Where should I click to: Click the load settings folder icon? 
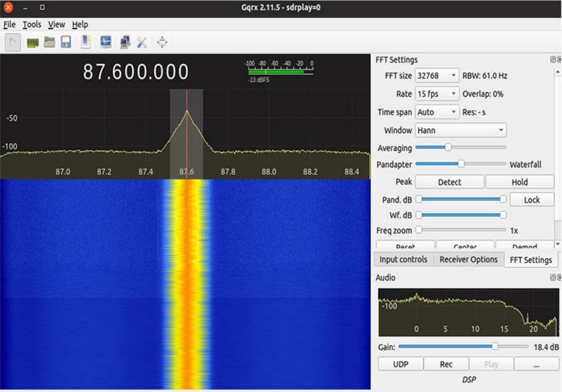pos(49,42)
